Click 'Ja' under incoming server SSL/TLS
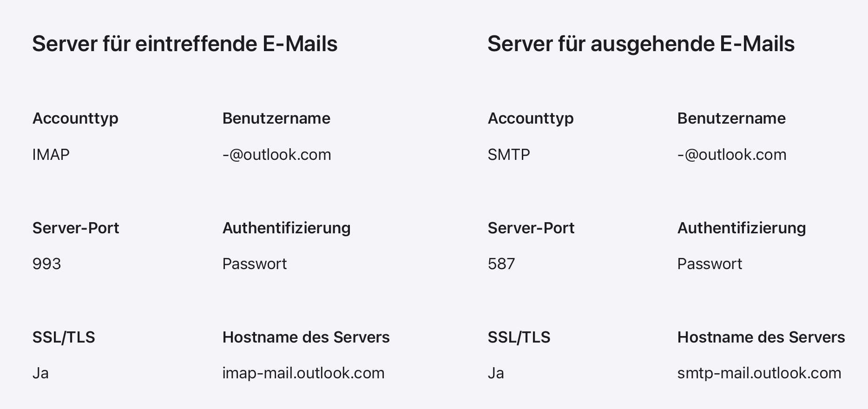The image size is (868, 409). point(40,373)
